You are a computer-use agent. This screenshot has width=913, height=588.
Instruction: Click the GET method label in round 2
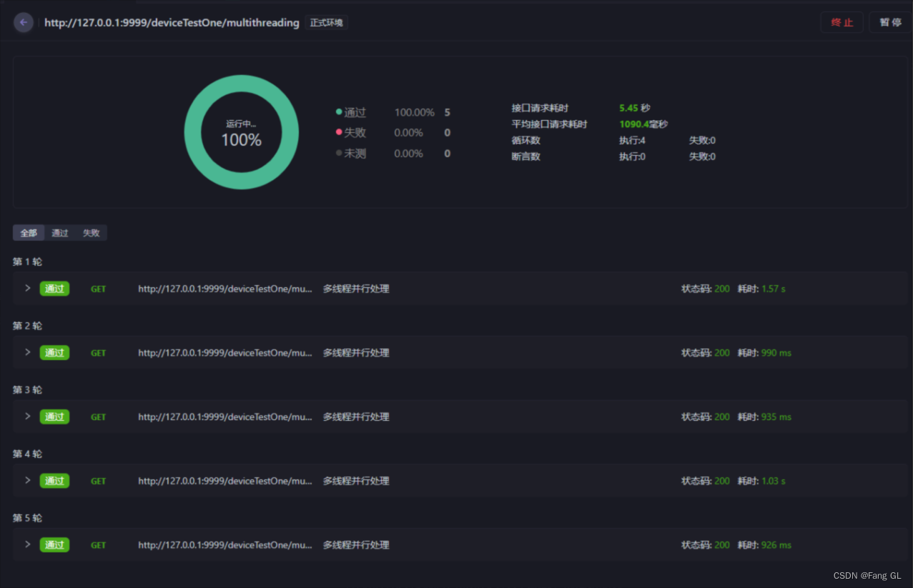pos(98,353)
